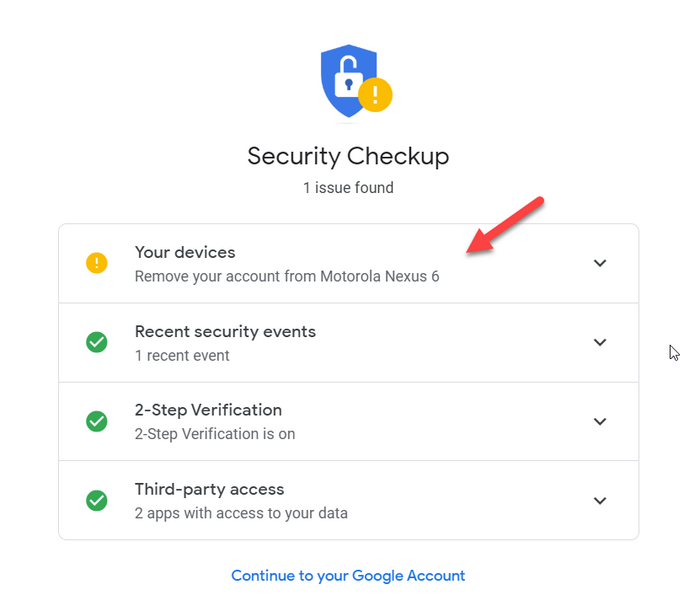Select the 2-Step Verification heading
The width and height of the screenshot is (700, 606).
pos(208,410)
